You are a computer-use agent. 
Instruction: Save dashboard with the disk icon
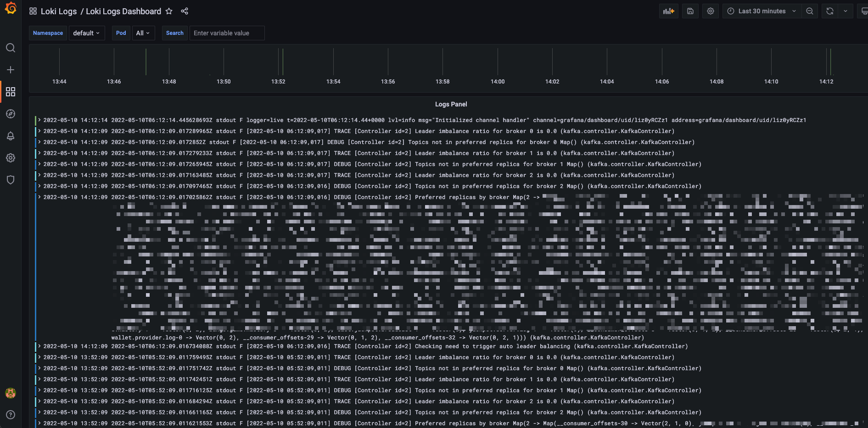[x=690, y=11]
